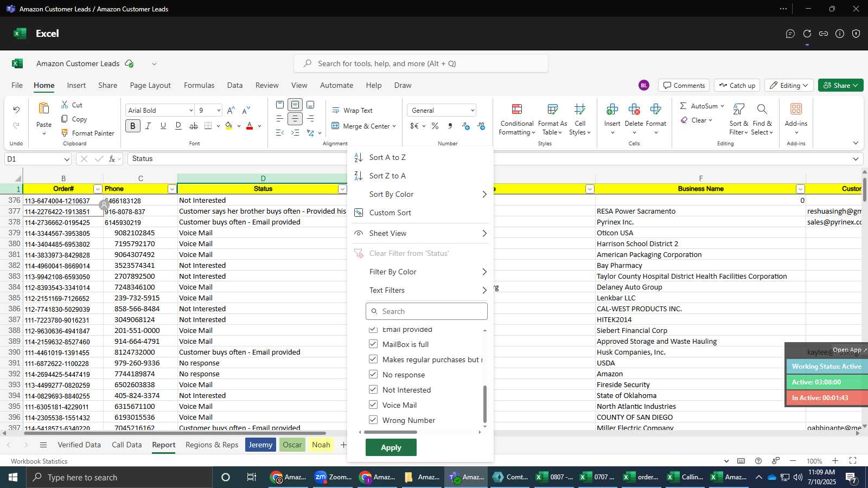Screen dimensions: 868x488
Task: Switch to the Call Data sheet tab
Action: click(126, 445)
